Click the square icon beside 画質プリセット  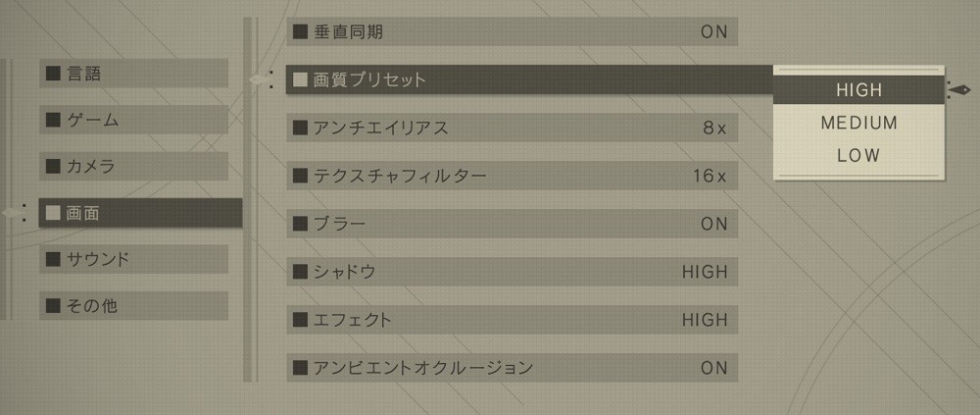301,80
